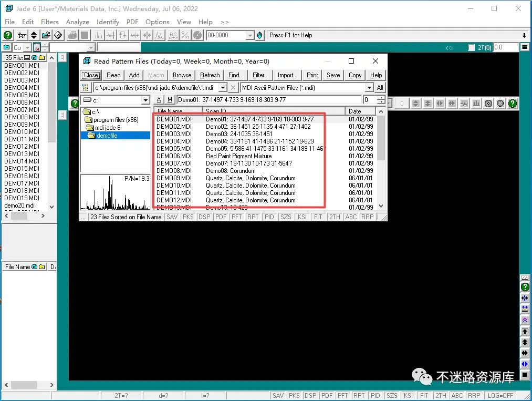Click the Refresh button in dialog

pos(210,75)
